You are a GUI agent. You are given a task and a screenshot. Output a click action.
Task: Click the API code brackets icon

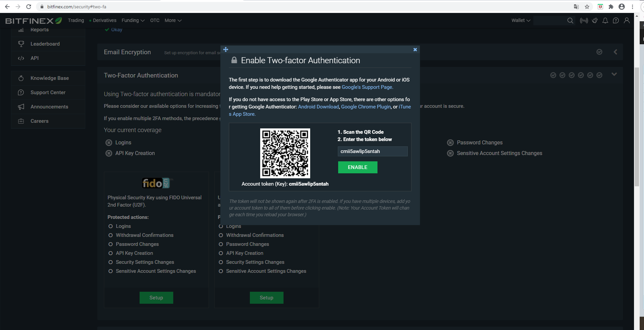(21, 58)
